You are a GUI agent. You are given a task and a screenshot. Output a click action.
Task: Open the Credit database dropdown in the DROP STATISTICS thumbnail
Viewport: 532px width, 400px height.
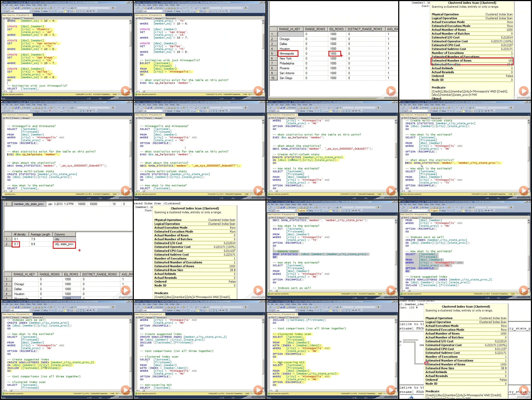pyautogui.click(x=285, y=211)
